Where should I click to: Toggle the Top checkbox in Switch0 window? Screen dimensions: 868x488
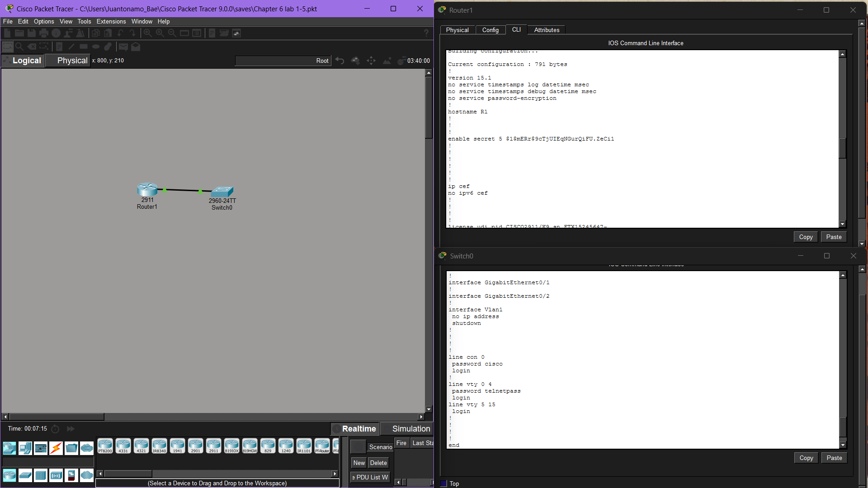pyautogui.click(x=443, y=483)
